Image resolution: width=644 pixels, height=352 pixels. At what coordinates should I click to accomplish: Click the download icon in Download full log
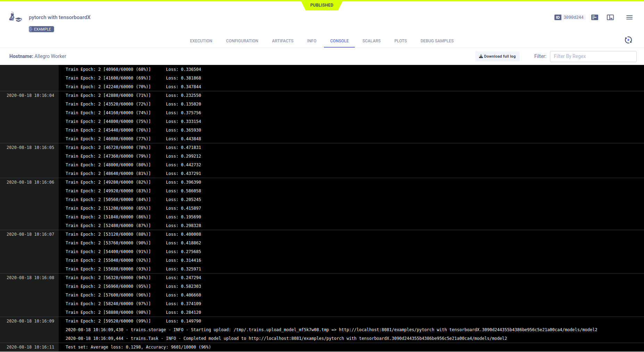(481, 56)
